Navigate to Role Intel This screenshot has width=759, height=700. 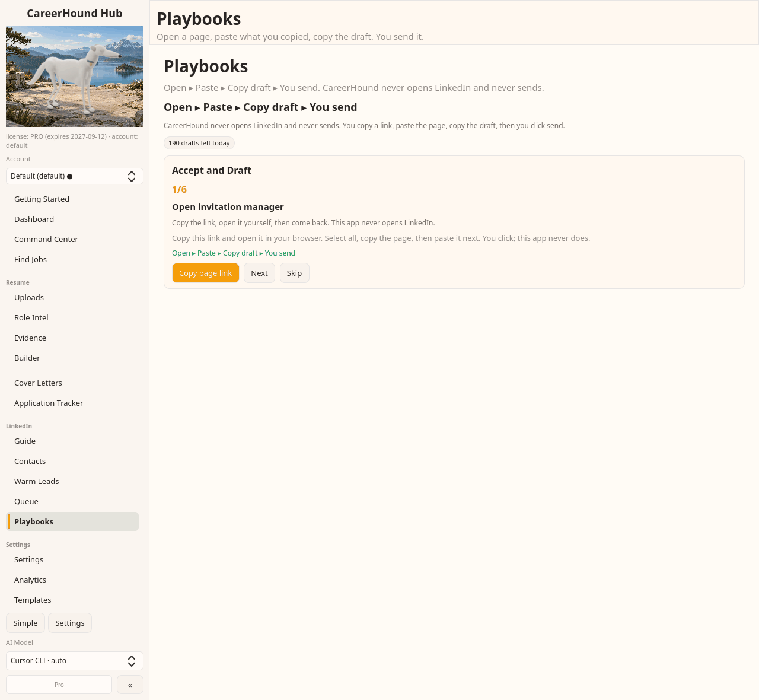point(72,317)
